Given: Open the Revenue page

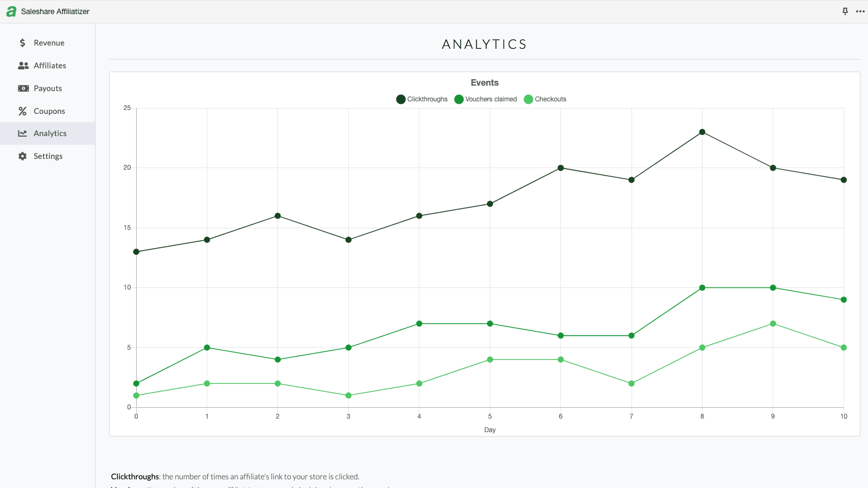Looking at the screenshot, I should [48, 42].
